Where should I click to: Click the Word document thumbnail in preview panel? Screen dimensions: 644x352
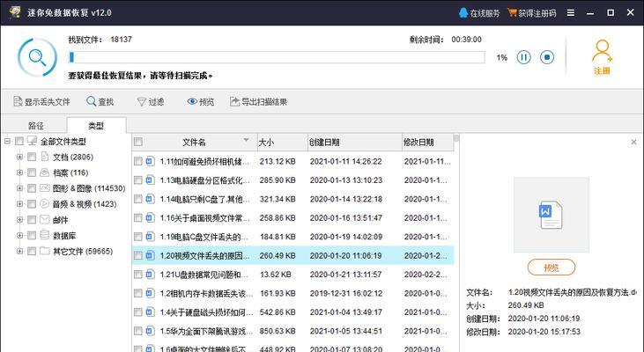[x=551, y=215]
